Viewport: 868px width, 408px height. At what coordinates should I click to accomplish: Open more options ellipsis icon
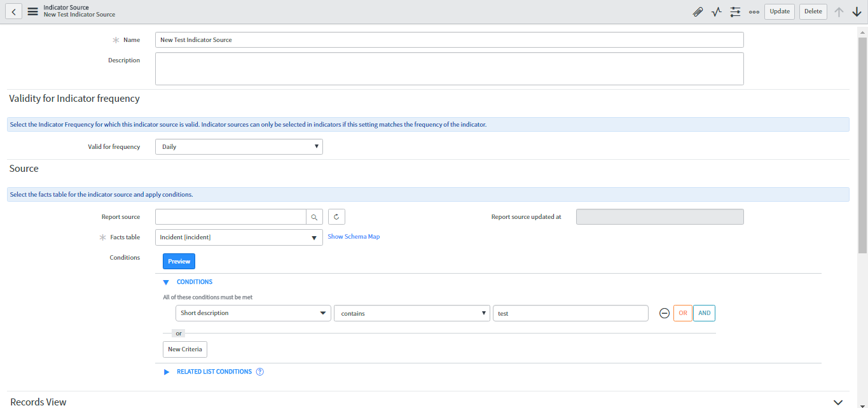(x=754, y=11)
